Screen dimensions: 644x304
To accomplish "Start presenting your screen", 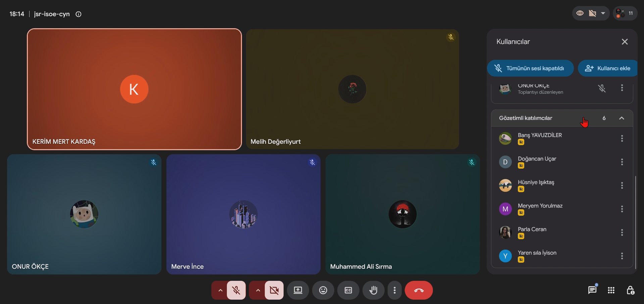I will 298,290.
